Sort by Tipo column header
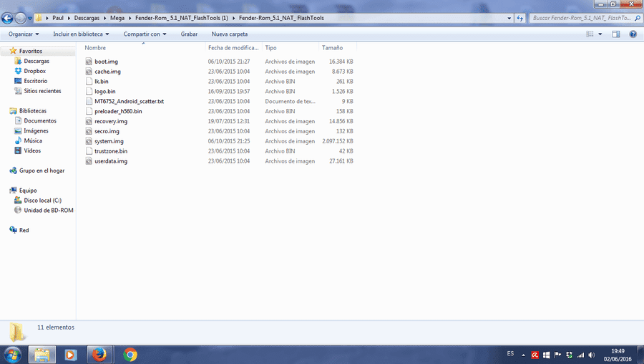This screenshot has height=364, width=644. tap(291, 48)
